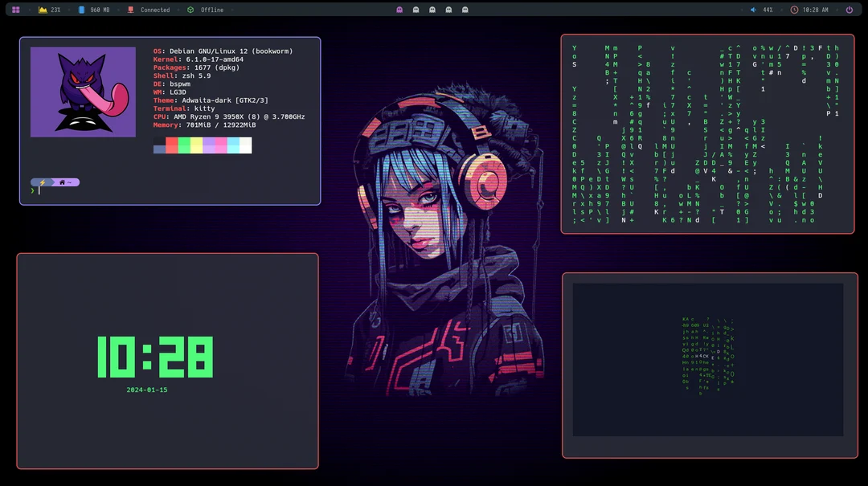Click the Gengar artwork in the system info panel

pos(83,92)
